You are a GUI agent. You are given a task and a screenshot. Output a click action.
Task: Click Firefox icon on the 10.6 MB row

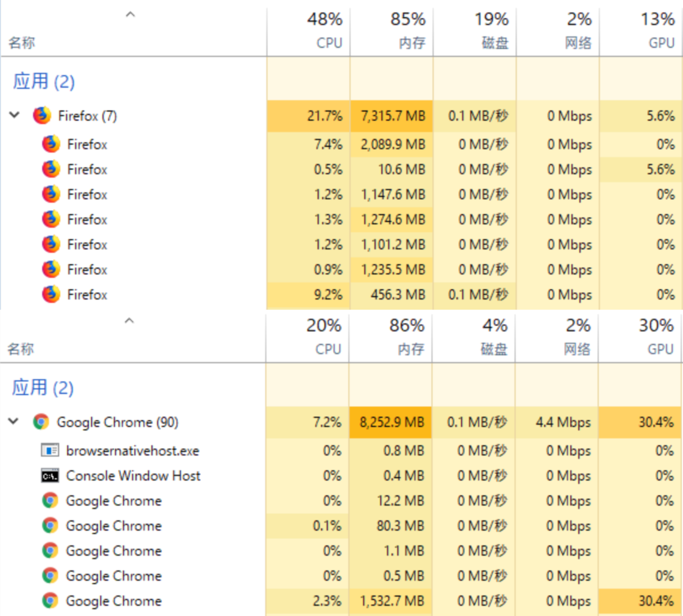51,169
